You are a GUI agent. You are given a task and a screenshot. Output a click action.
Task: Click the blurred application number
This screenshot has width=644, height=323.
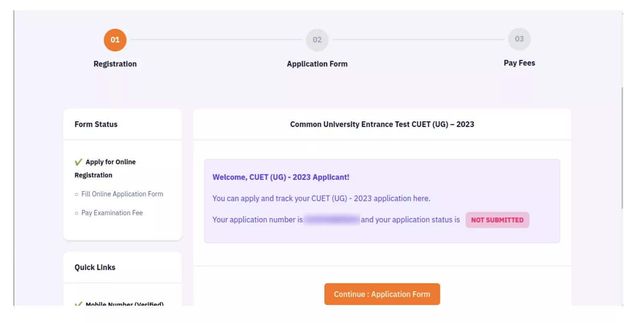332,220
